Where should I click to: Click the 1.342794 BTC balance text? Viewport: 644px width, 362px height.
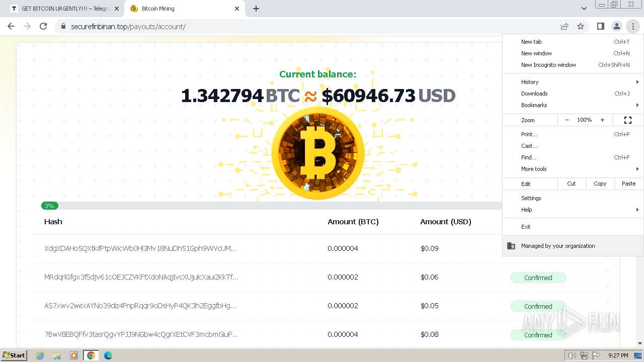tap(240, 96)
